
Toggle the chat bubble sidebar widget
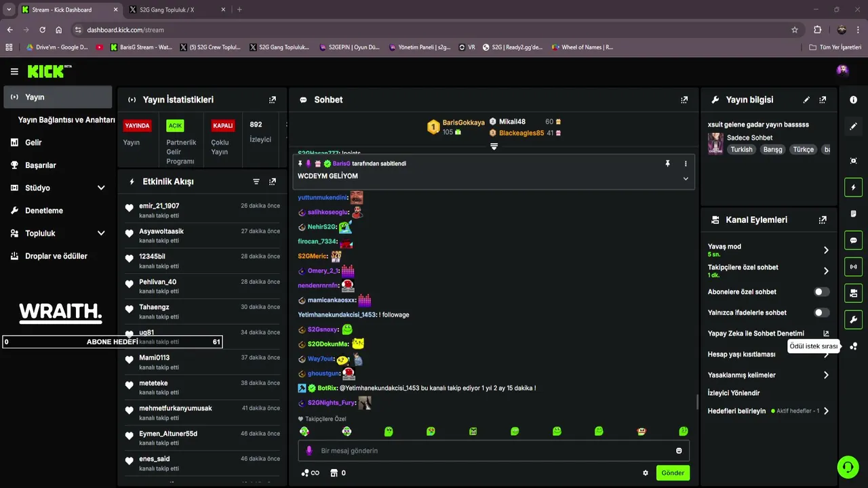pos(853,240)
